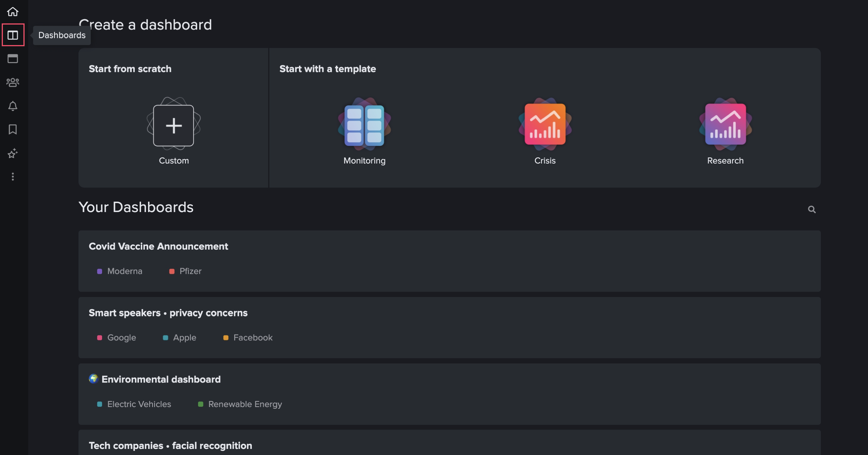Go to Home via house icon
Screen dimensions: 868x455
[13, 12]
